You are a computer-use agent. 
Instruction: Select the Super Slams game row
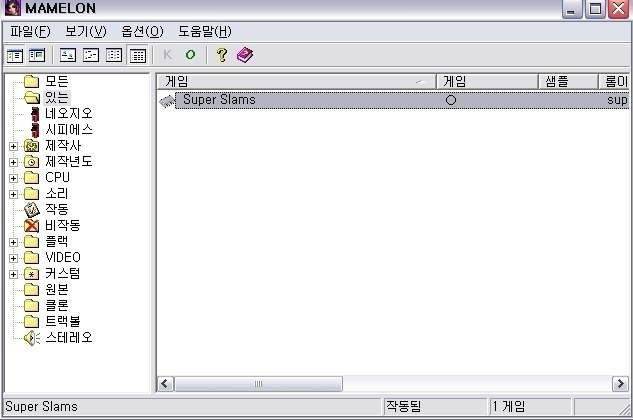tap(393, 100)
